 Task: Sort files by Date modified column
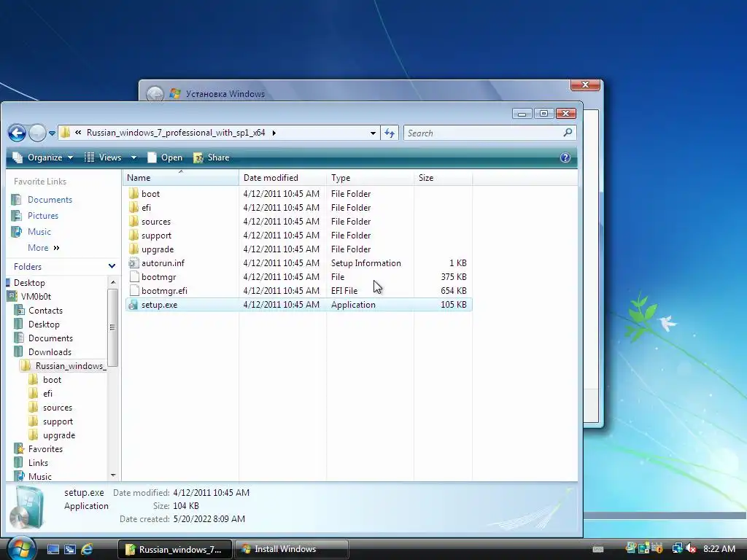[x=282, y=178]
